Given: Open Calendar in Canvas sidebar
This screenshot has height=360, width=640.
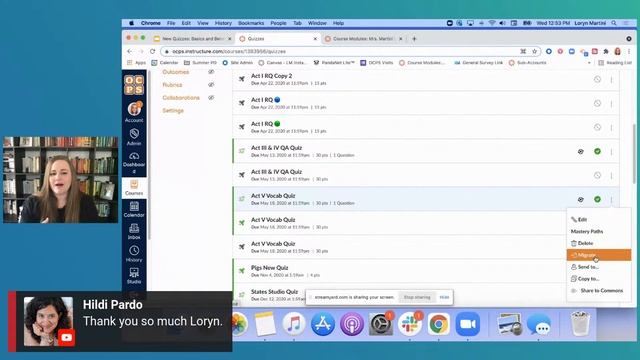Looking at the screenshot, I should coord(134,210).
